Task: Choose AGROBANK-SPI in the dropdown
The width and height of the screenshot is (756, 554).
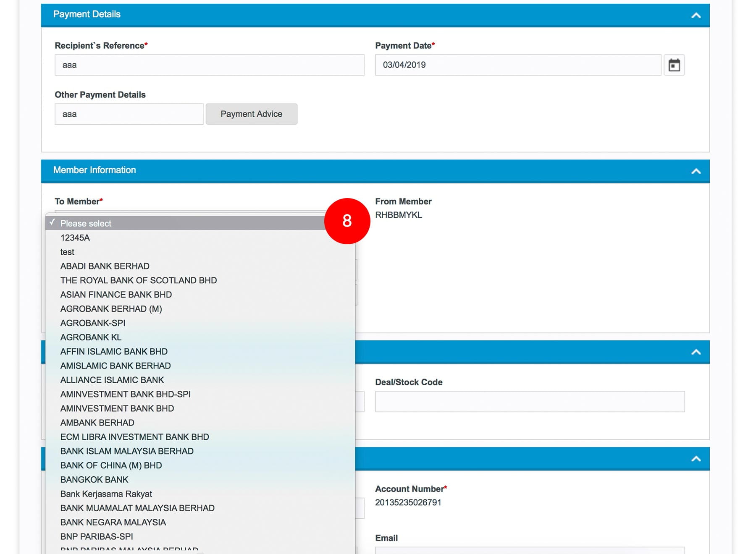Action: (x=93, y=323)
